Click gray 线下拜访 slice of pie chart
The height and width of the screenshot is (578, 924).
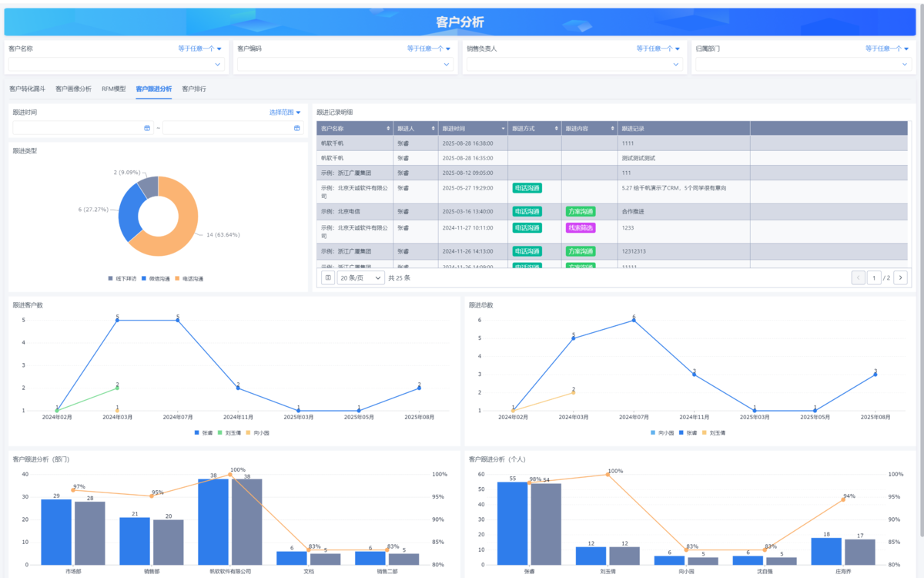pyautogui.click(x=149, y=186)
